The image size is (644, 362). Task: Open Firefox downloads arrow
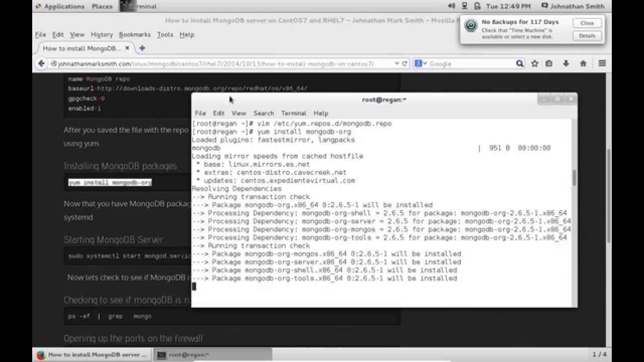[566, 63]
